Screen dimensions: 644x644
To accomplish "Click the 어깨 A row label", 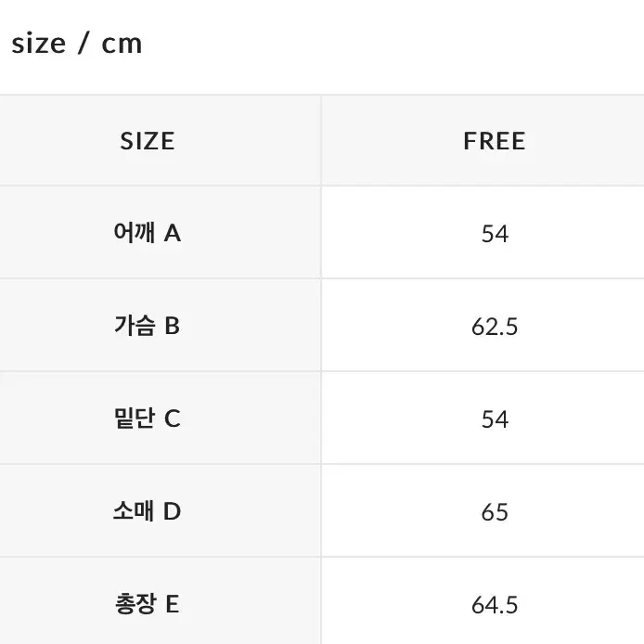I will point(148,233).
